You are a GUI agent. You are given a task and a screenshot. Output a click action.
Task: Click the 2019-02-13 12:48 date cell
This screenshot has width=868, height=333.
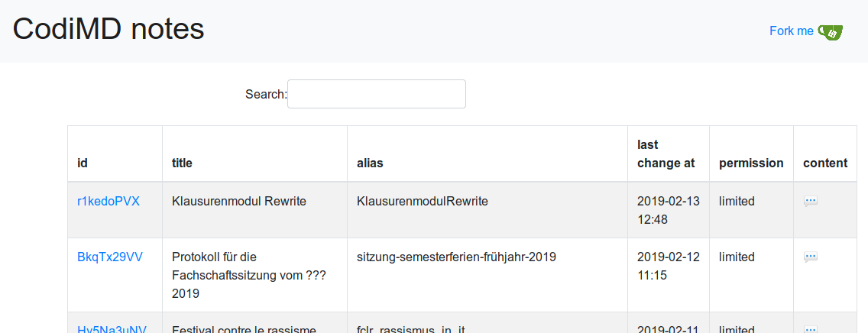tap(668, 210)
